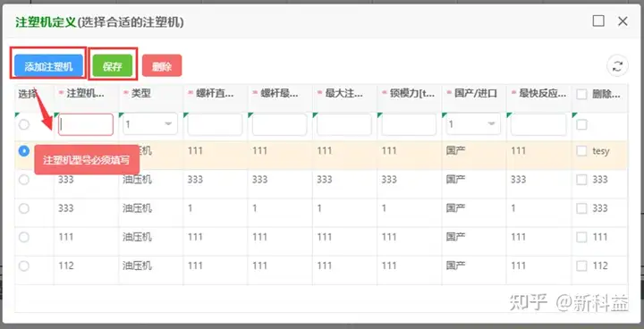Click 最快反应 value 333 in the table

tap(518, 180)
